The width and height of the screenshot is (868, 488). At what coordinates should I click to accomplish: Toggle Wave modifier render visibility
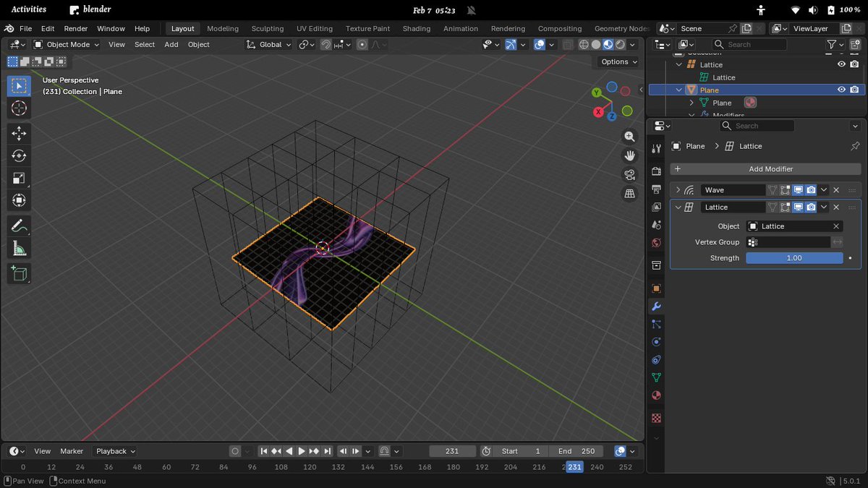point(811,190)
